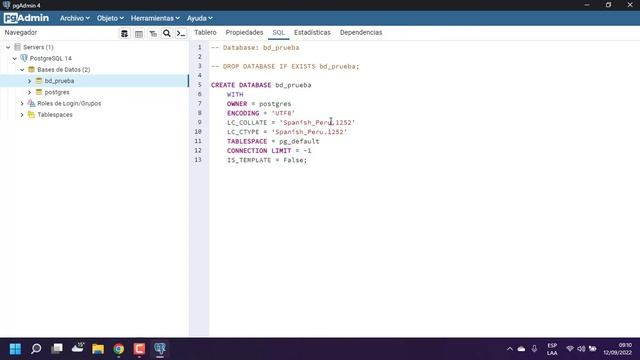Screen dimensions: 640x360
Task: Click the pgAdmin logo
Action: [26, 18]
